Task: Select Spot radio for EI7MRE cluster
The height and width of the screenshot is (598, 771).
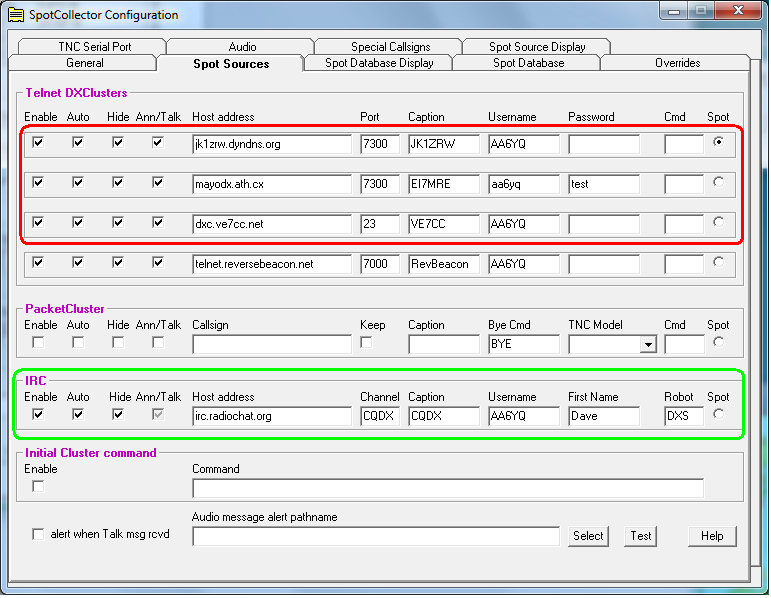Action: pos(718,182)
